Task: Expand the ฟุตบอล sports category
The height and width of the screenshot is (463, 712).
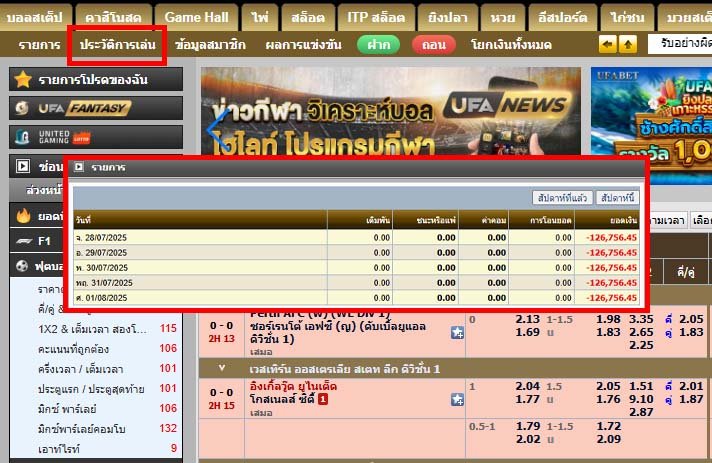Action: click(x=23, y=267)
